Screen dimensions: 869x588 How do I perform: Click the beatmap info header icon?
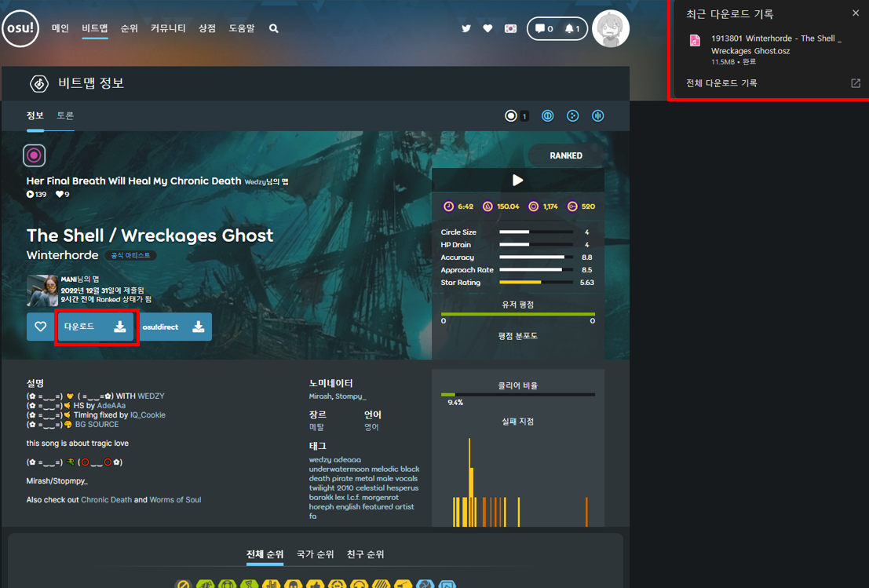point(38,84)
